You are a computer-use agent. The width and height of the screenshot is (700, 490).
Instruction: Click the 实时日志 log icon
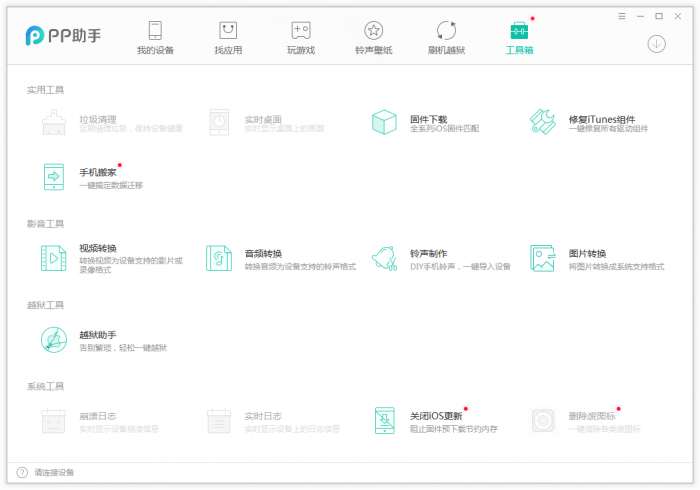[x=219, y=421]
